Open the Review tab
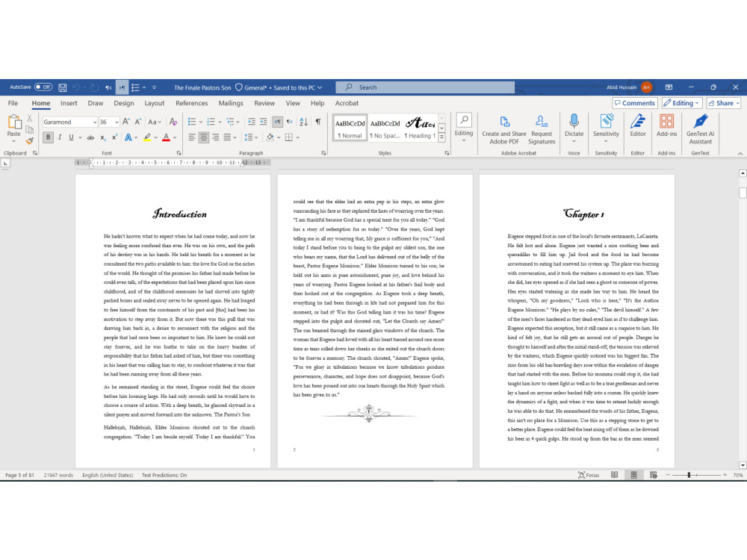The image size is (747, 560). [x=264, y=103]
